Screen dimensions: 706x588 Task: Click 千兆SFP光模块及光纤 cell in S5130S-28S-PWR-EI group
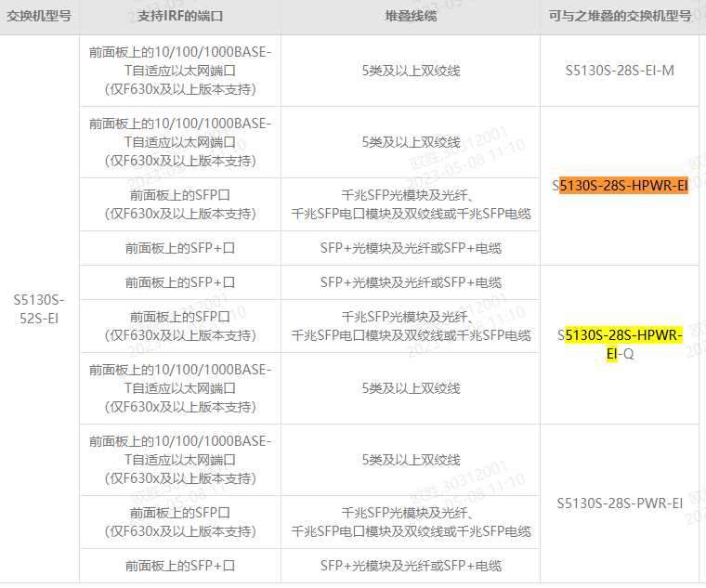click(x=411, y=522)
